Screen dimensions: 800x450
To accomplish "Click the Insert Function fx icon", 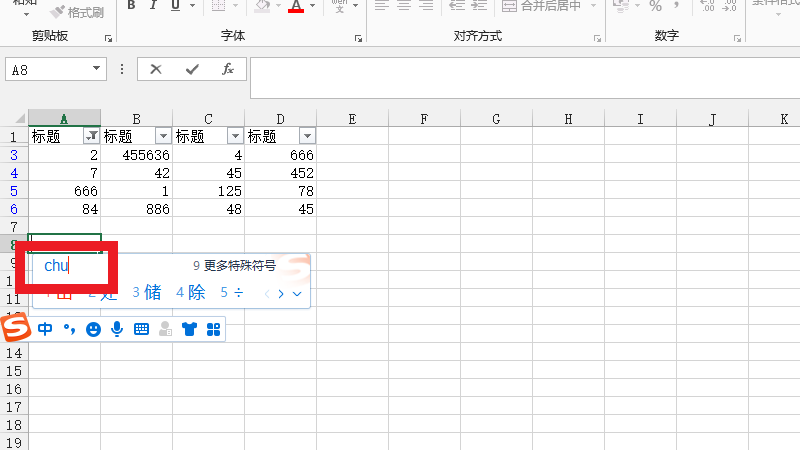I will (228, 69).
